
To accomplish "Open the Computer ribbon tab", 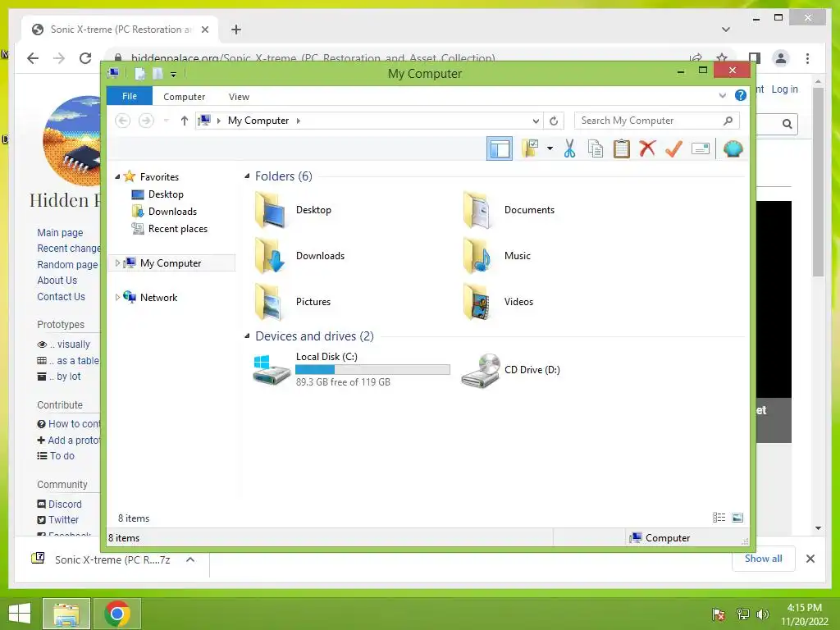I will click(184, 97).
